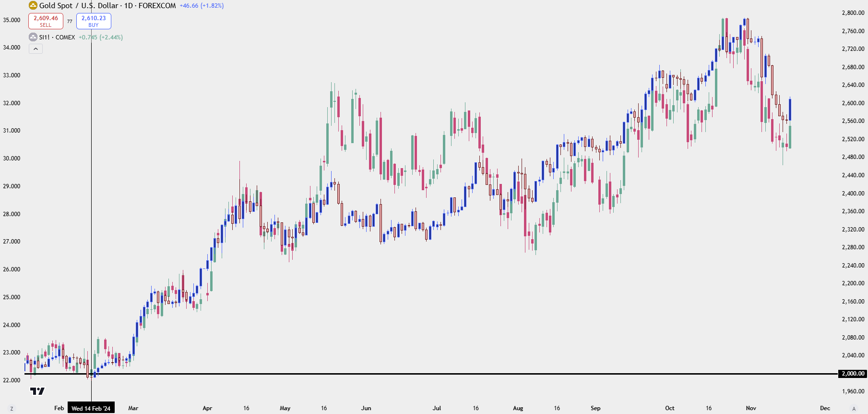Screen dimensions: 868x414
Task: Click the +0.745 (+2.44%) change value
Action: [x=101, y=37]
